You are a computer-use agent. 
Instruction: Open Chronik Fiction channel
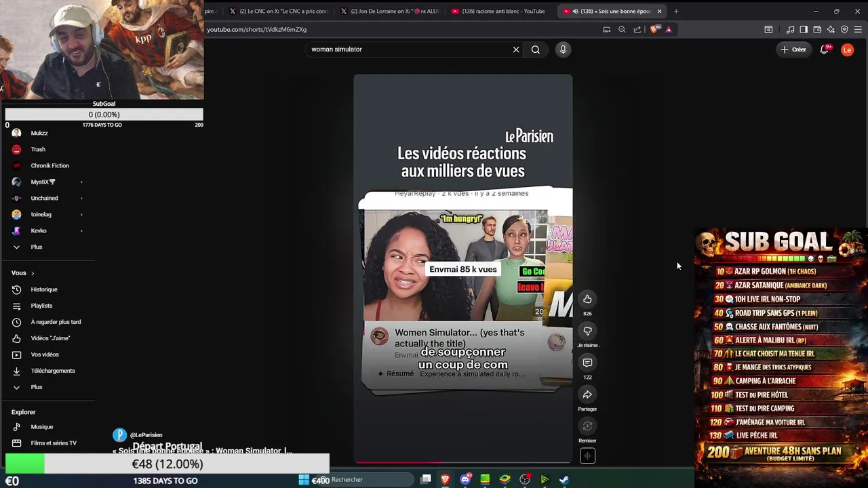[x=50, y=165]
